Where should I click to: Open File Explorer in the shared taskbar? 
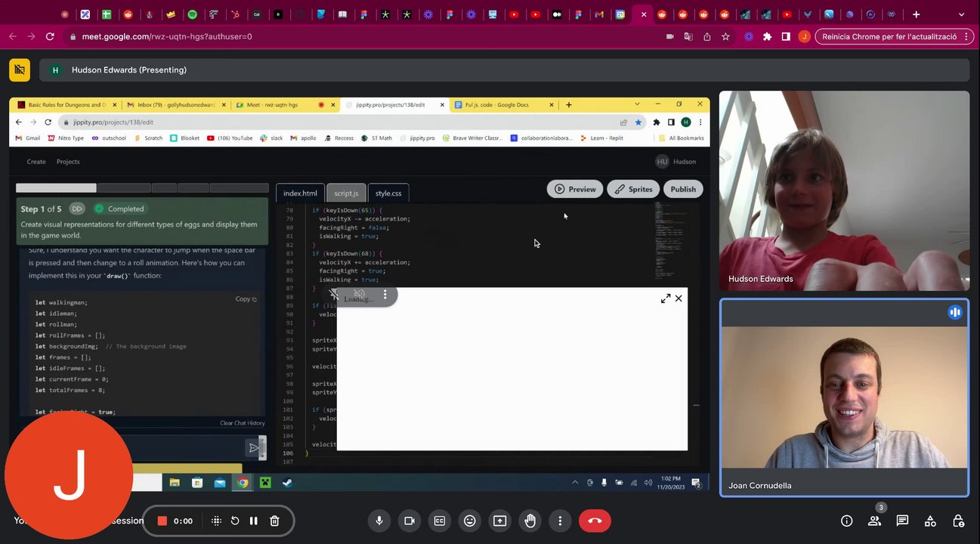(x=175, y=483)
